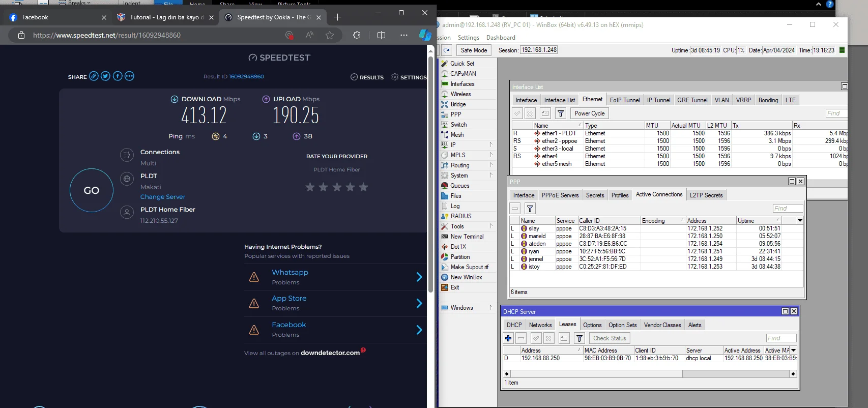Image resolution: width=868 pixels, height=408 pixels.
Task: Share the result on Twitter
Action: 105,76
